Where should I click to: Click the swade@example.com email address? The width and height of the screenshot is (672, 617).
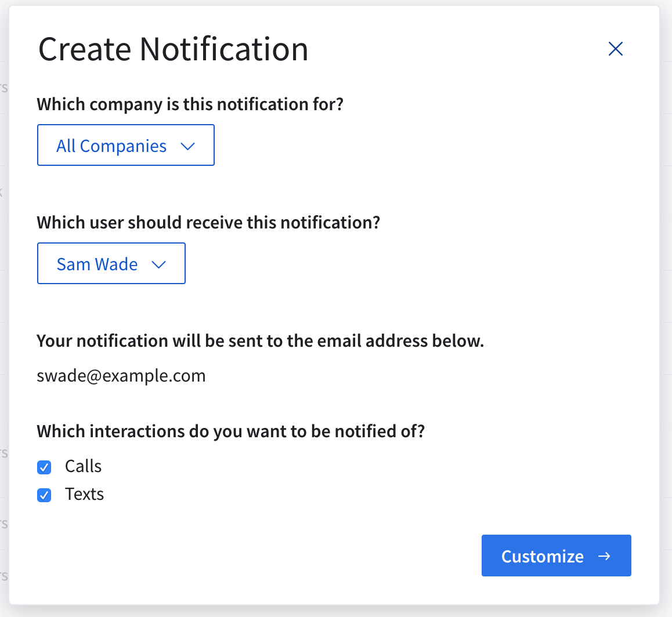[121, 375]
